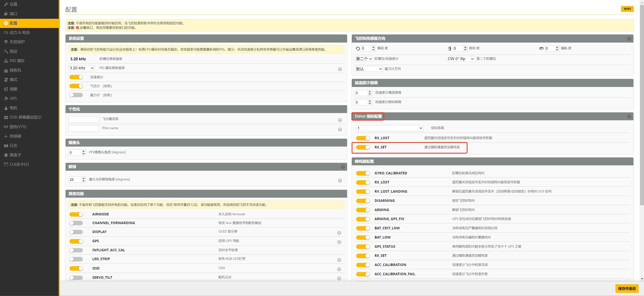Click stepper arrows of 横滚 度 field
The height and width of the screenshot is (296, 644).
tap(373, 48)
